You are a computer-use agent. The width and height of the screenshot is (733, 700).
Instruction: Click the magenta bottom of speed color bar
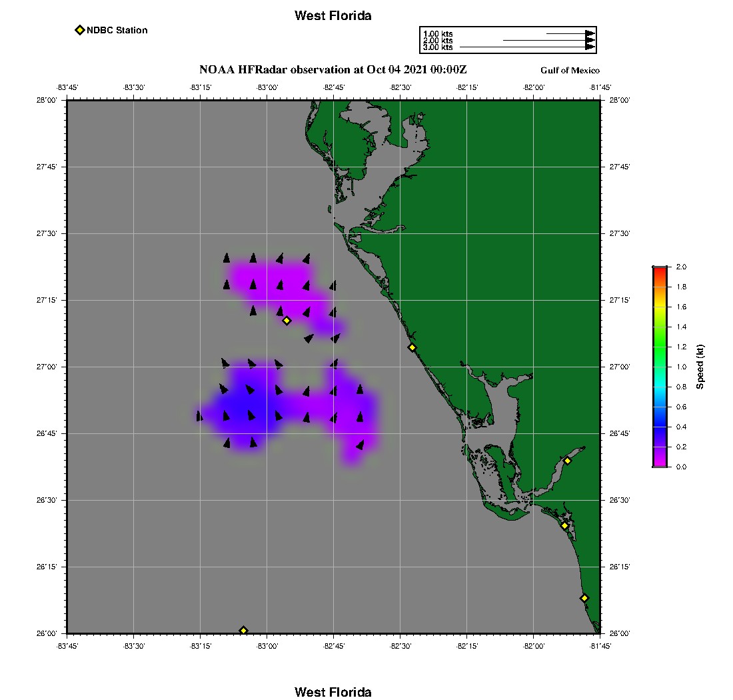(660, 462)
